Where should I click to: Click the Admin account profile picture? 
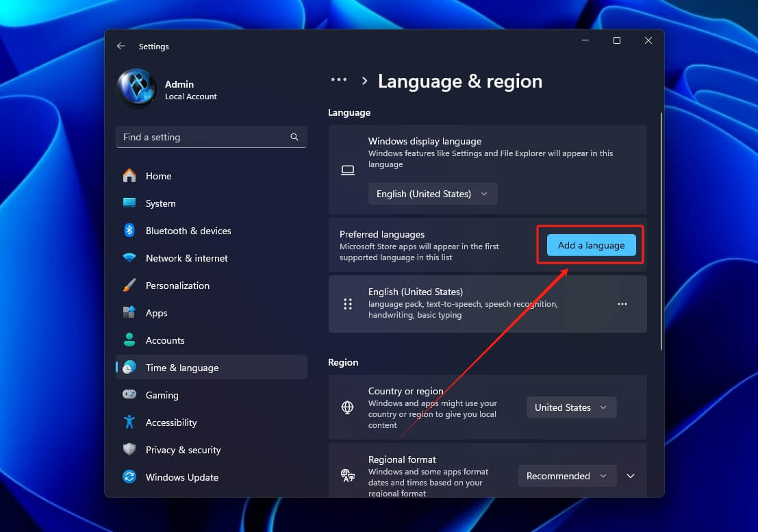136,88
